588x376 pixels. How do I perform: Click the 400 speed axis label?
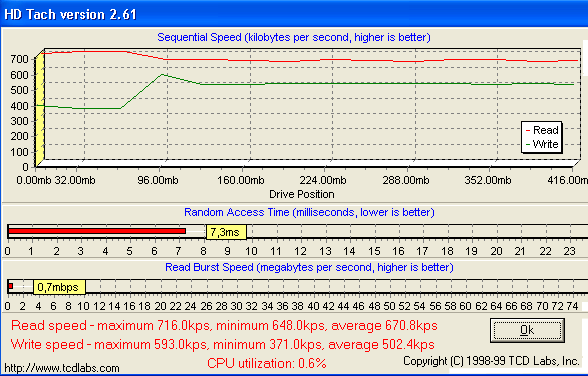20,106
